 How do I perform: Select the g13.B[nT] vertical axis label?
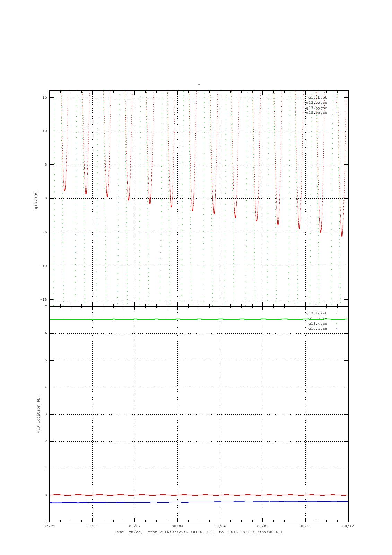click(36, 198)
